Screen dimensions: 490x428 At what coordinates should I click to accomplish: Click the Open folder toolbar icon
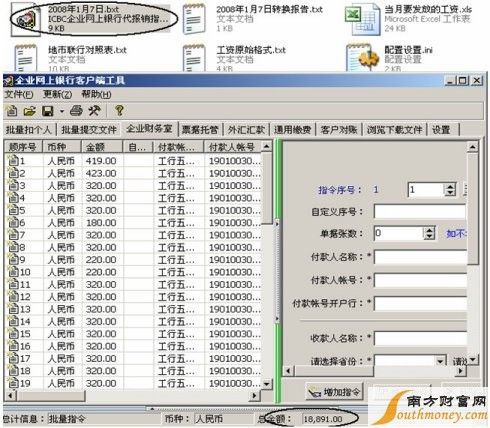click(x=29, y=111)
